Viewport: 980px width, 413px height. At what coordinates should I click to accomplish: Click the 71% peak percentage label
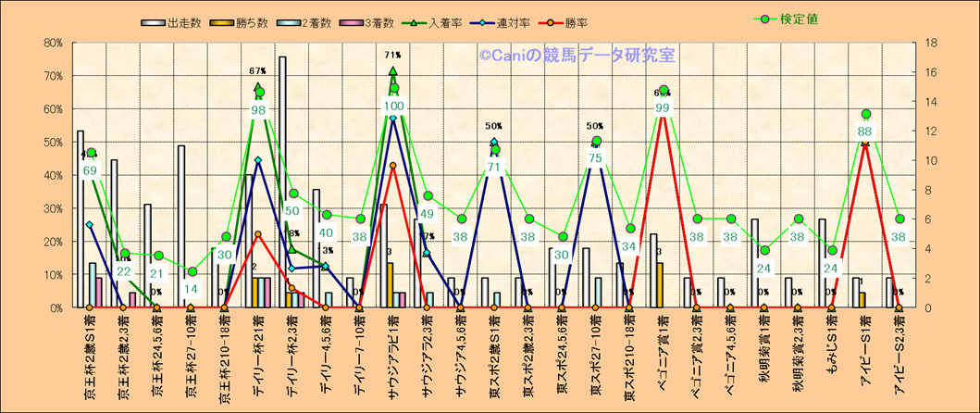pos(392,56)
